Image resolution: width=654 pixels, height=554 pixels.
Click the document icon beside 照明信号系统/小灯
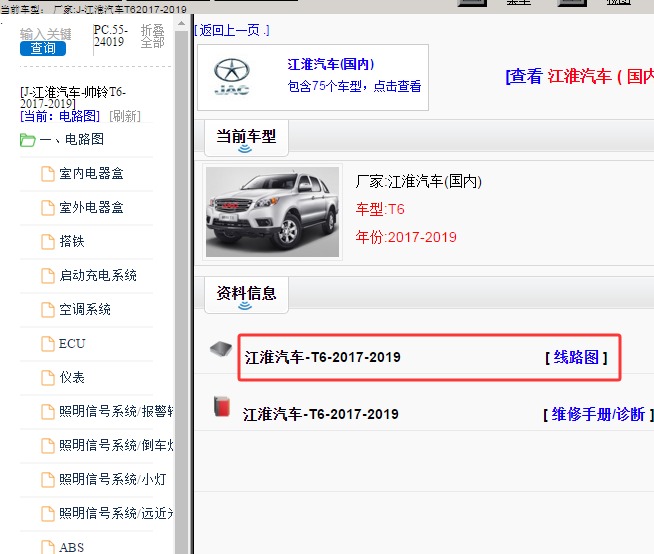click(48, 480)
